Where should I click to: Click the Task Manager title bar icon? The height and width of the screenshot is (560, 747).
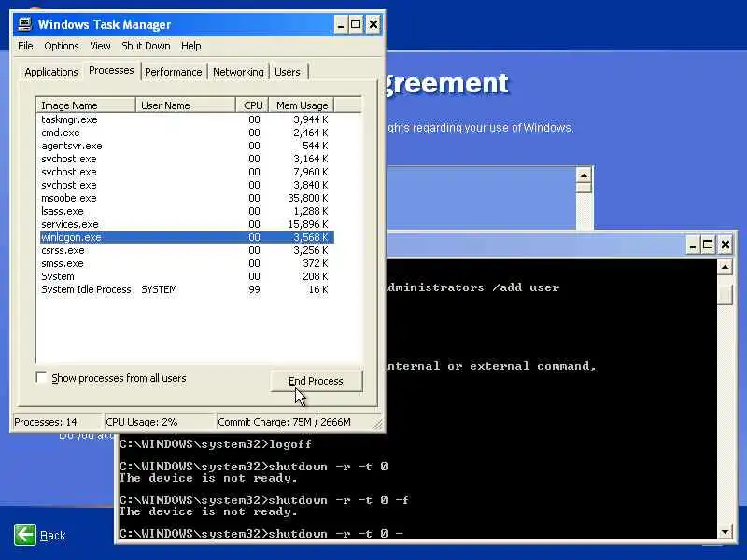(x=25, y=24)
